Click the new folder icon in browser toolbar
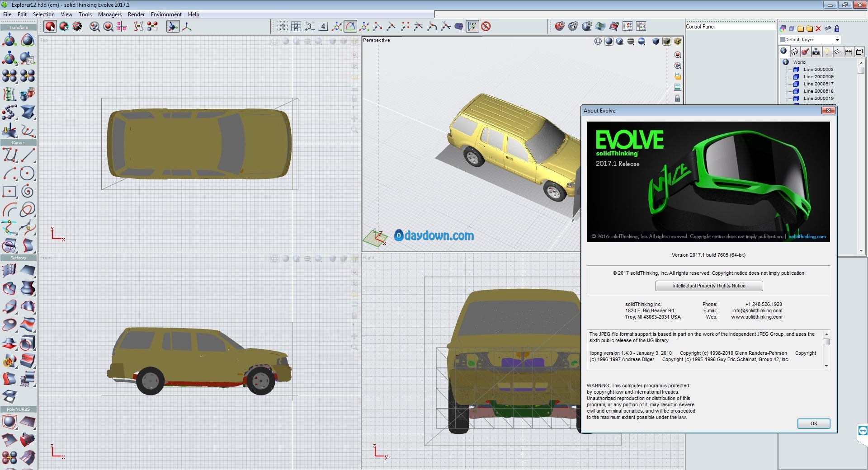The width and height of the screenshot is (868, 470). click(x=801, y=28)
